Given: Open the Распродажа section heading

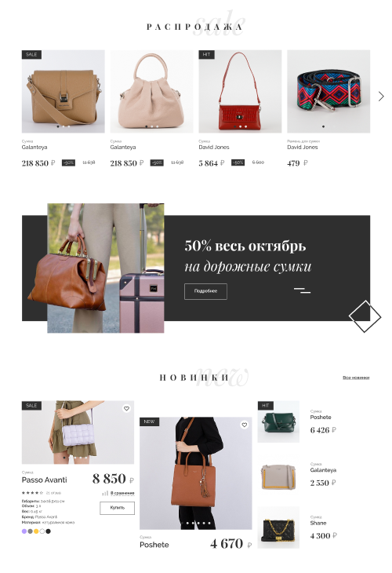Looking at the screenshot, I should (194, 27).
